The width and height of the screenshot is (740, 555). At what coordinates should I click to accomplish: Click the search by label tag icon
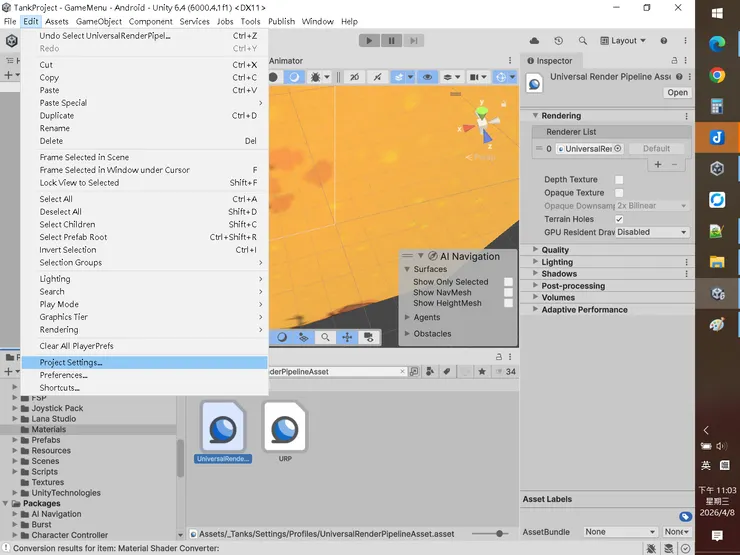point(446,371)
